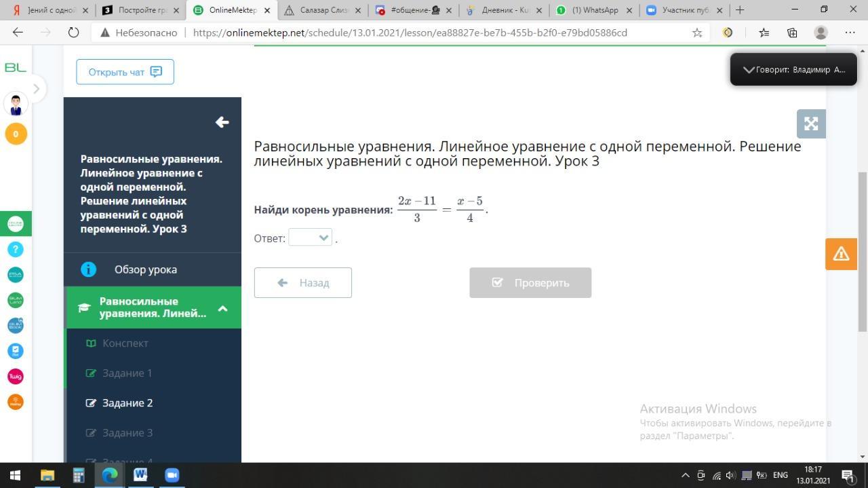Expand the left rail with the chevron
This screenshot has width=868, height=488.
pos(36,88)
